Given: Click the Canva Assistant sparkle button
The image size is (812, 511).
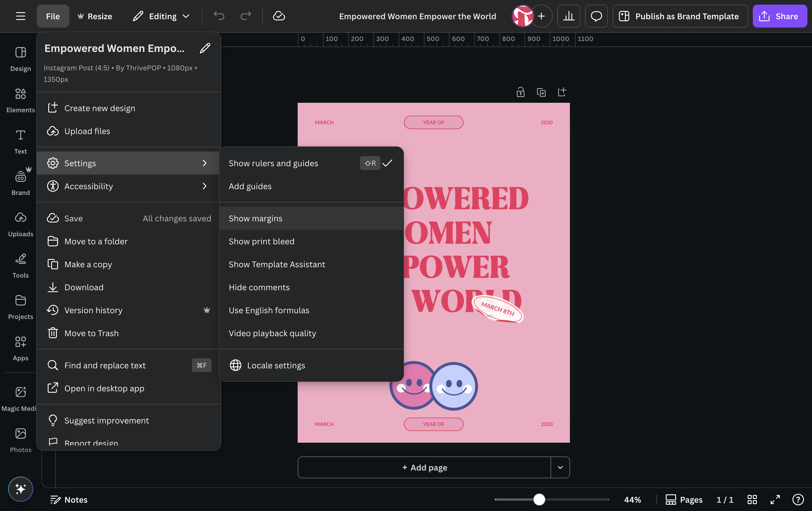Looking at the screenshot, I should click(21, 489).
